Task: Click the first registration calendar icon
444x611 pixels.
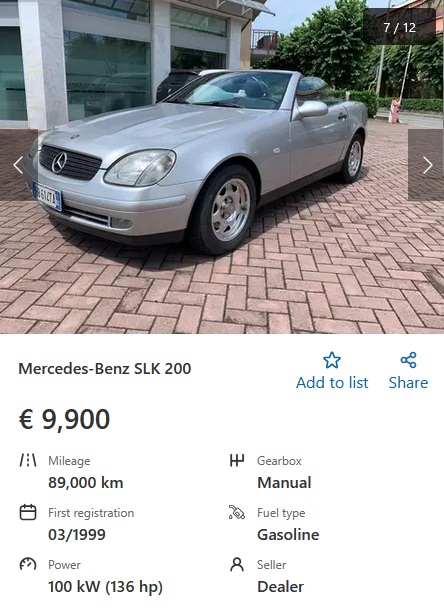Action: (x=28, y=512)
